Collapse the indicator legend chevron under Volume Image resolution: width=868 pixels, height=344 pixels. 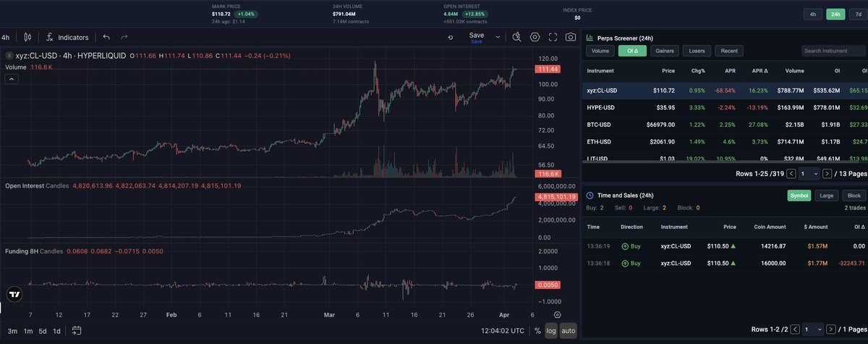point(12,79)
